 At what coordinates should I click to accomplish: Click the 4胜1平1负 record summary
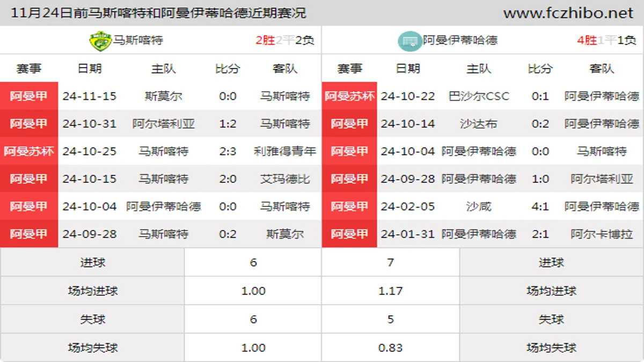point(607,40)
